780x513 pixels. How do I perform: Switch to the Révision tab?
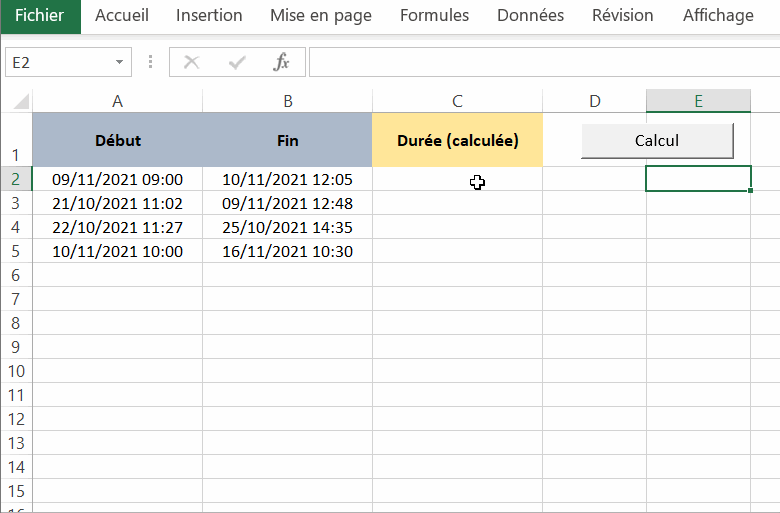point(622,15)
